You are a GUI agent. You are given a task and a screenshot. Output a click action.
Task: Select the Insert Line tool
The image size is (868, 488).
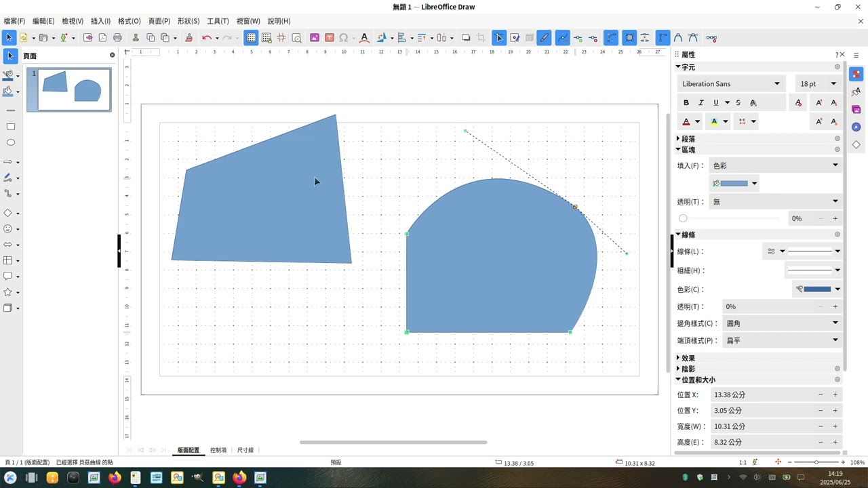point(10,110)
